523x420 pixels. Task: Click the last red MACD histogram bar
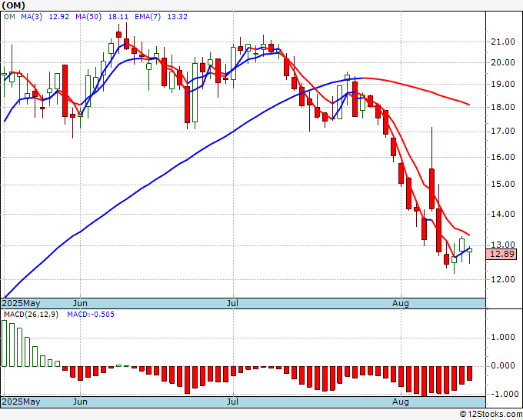pos(470,373)
